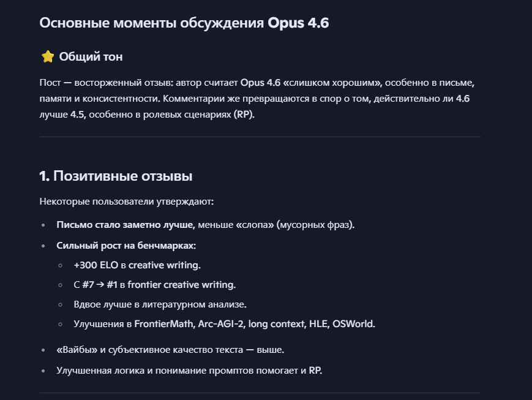Click the #7 → #1 frontier creative writing line
The width and height of the screenshot is (532, 400).
pyautogui.click(x=155, y=285)
